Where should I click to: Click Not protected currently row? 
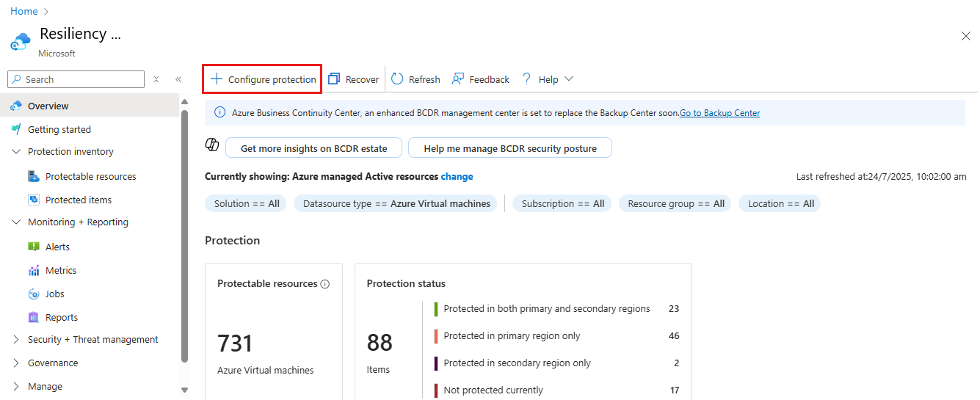[556, 390]
